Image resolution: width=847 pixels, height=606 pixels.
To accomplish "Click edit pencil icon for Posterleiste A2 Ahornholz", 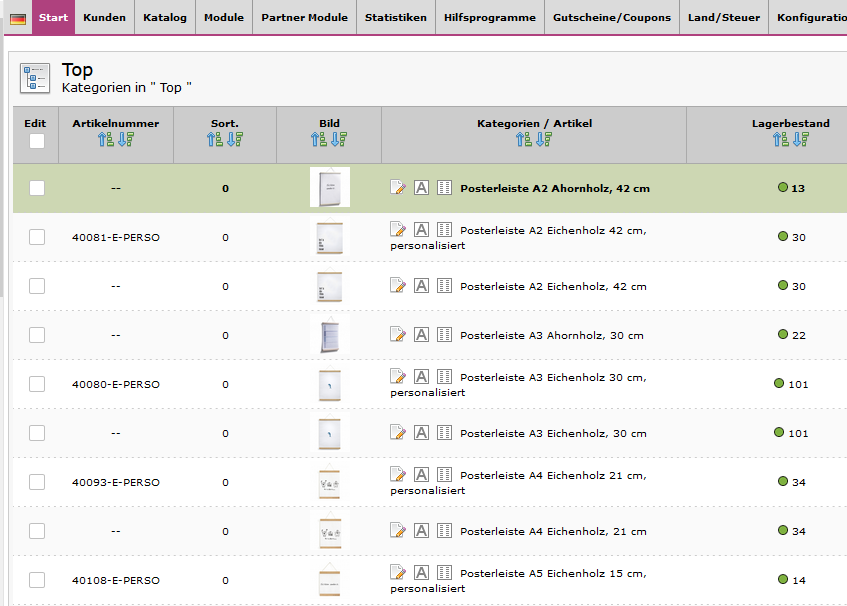I will coord(398,187).
